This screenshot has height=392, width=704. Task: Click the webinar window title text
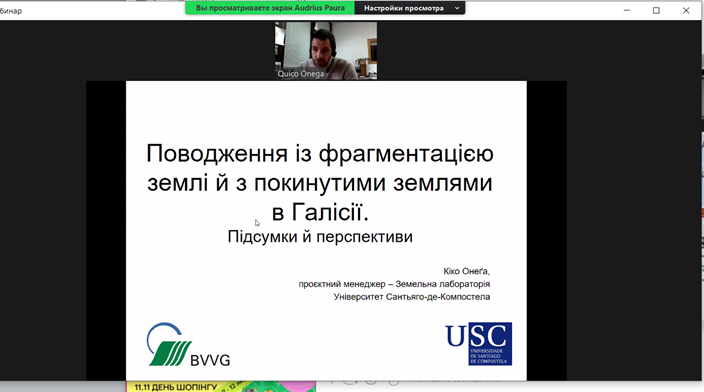point(10,11)
